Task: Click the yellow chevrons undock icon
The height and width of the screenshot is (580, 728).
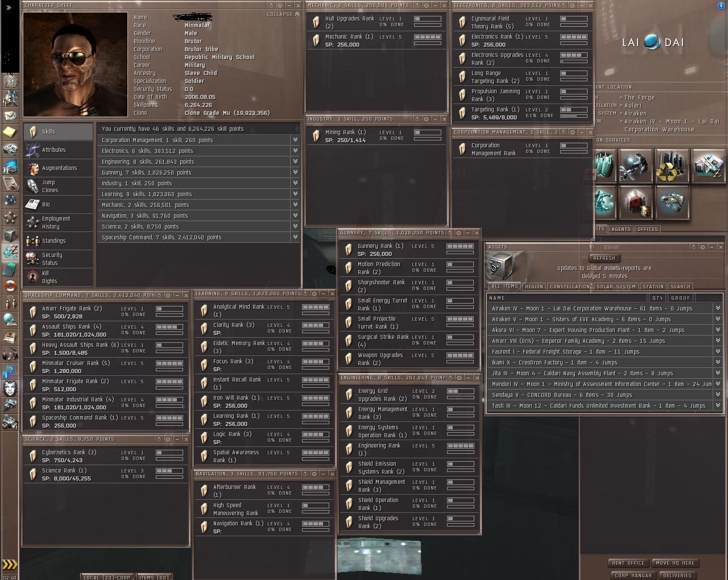Action: pos(10,564)
